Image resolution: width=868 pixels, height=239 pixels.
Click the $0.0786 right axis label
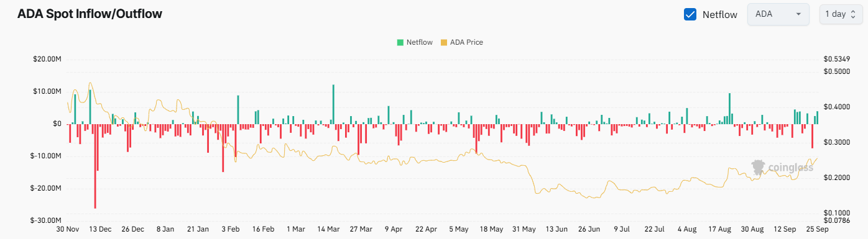point(836,221)
